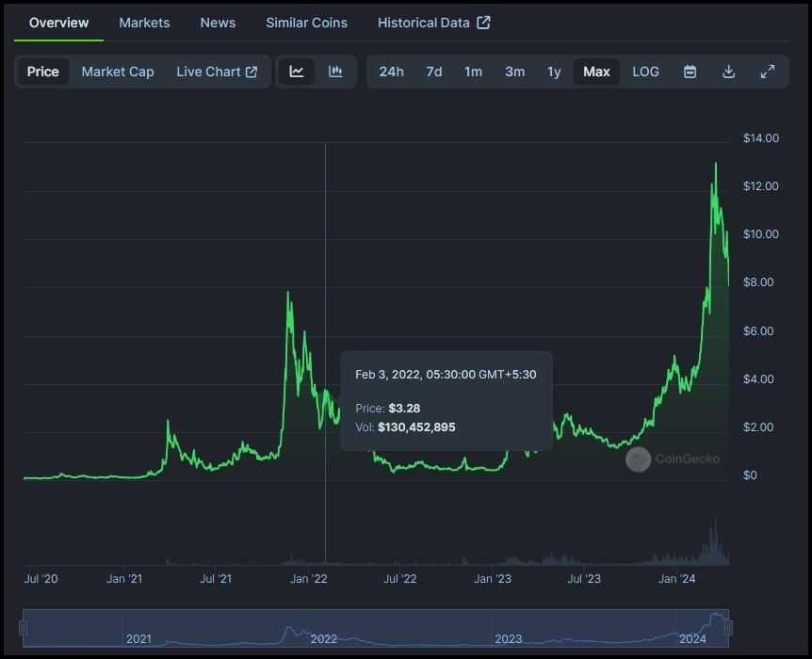The height and width of the screenshot is (659, 812).
Task: Open Historical Data external link icon
Action: [x=482, y=22]
